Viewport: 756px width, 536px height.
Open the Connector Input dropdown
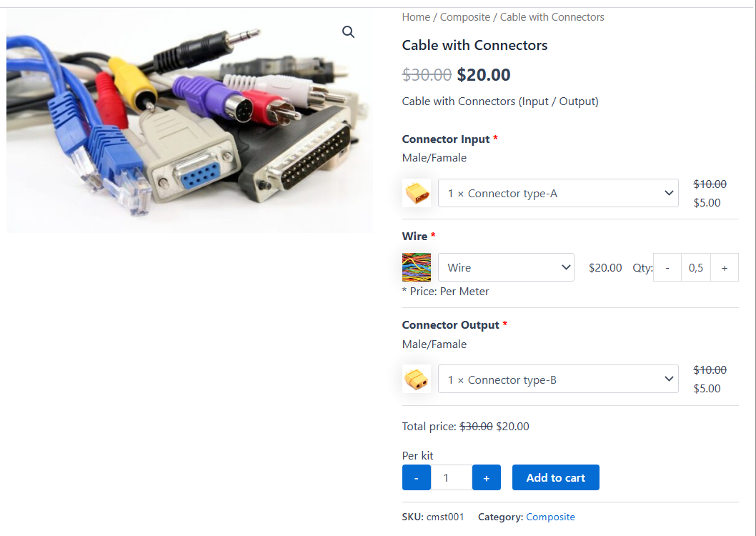coord(557,193)
